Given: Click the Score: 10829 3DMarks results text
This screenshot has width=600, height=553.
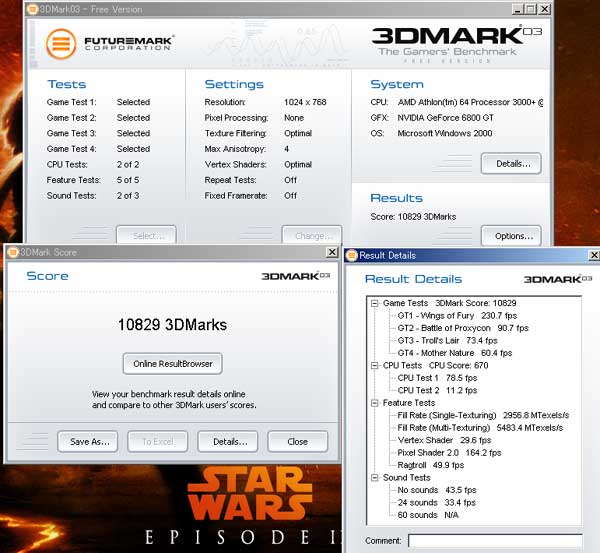Looking at the screenshot, I should (413, 217).
